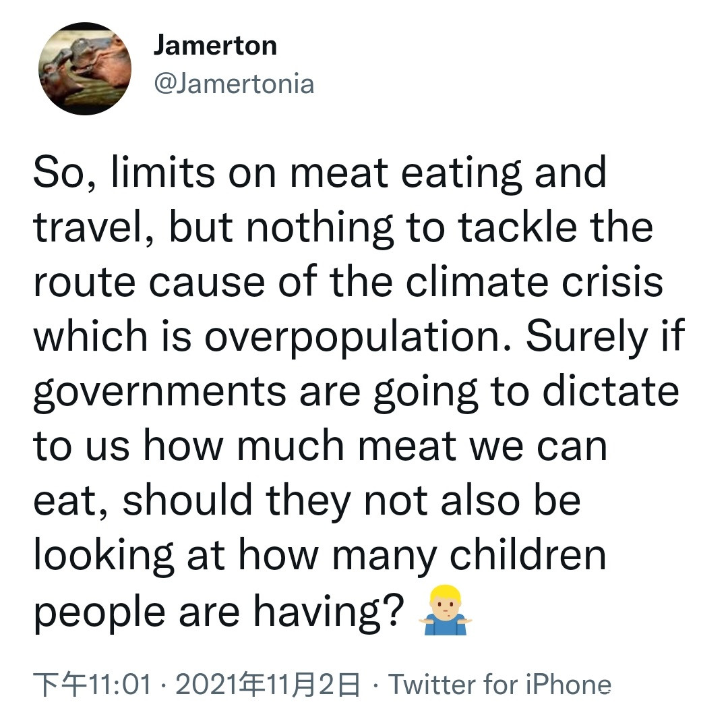Click the word "Surely" in the tweet
Screen dimensions: 728x717
(585, 337)
